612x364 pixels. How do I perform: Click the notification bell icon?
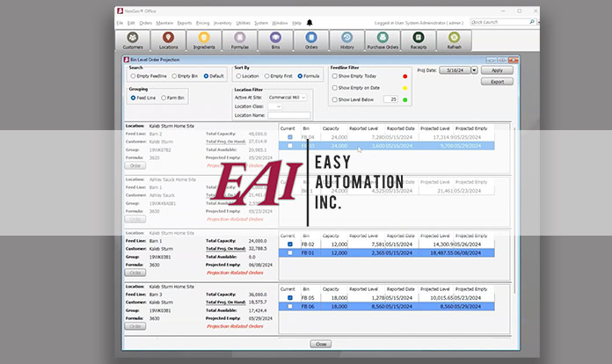pyautogui.click(x=310, y=23)
